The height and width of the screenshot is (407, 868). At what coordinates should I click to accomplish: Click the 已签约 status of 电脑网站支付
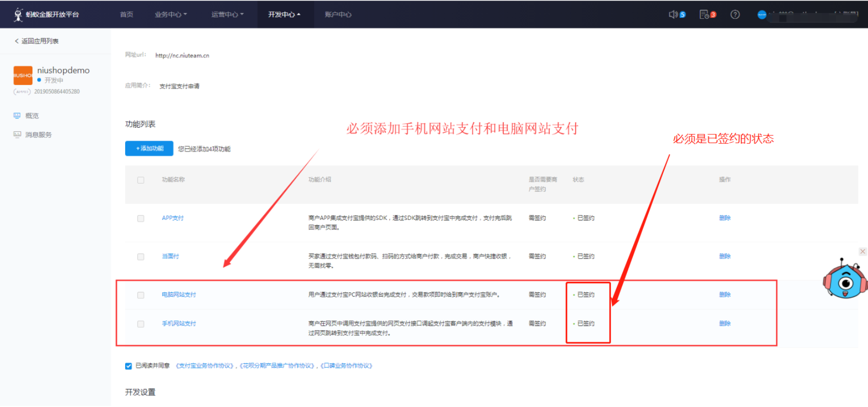coord(586,294)
